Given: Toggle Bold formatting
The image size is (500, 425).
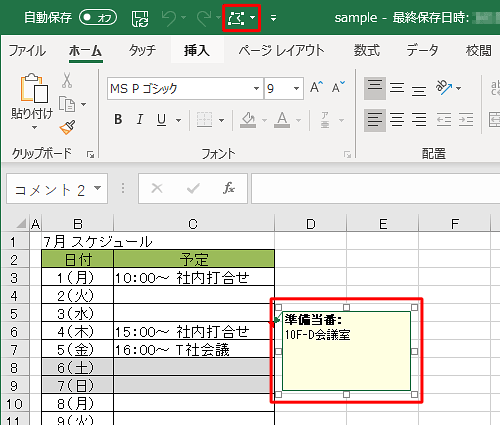Looking at the screenshot, I should 118,119.
